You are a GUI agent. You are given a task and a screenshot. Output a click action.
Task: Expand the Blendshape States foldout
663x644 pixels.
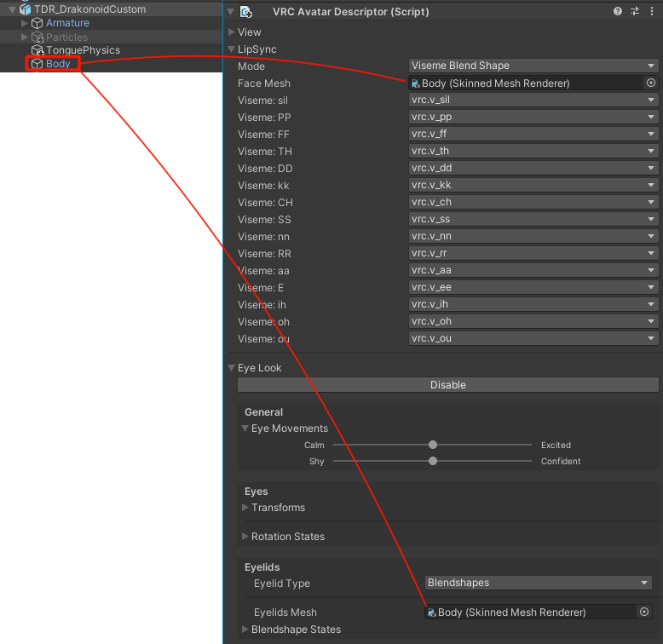(x=245, y=629)
